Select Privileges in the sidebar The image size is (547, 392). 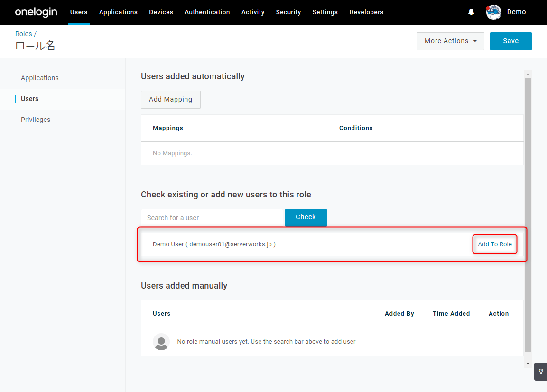tap(36, 120)
